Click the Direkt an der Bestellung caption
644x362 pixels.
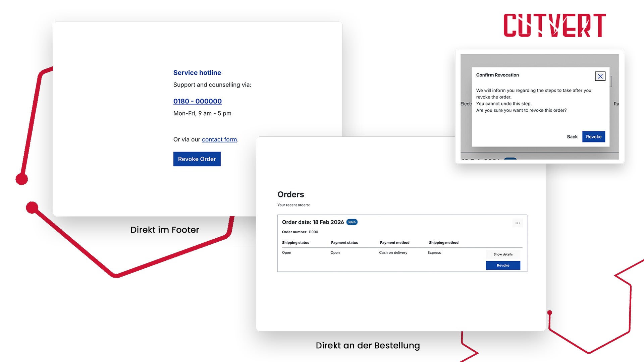pos(368,346)
